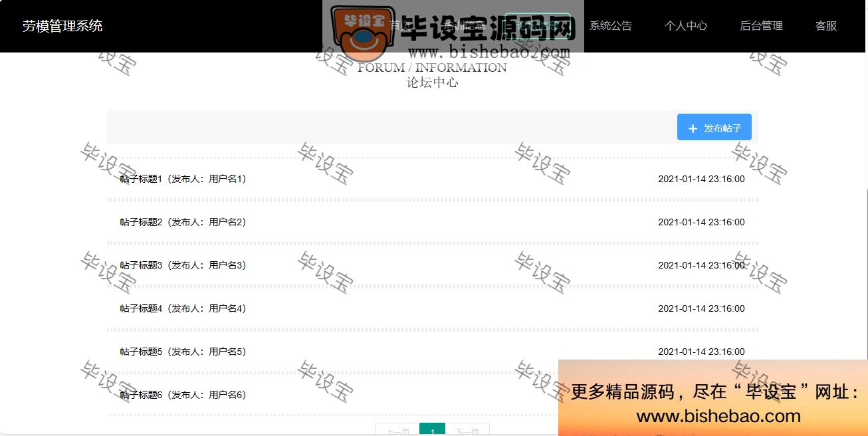Open the 客服 menu item
This screenshot has width=868, height=436.
point(826,26)
